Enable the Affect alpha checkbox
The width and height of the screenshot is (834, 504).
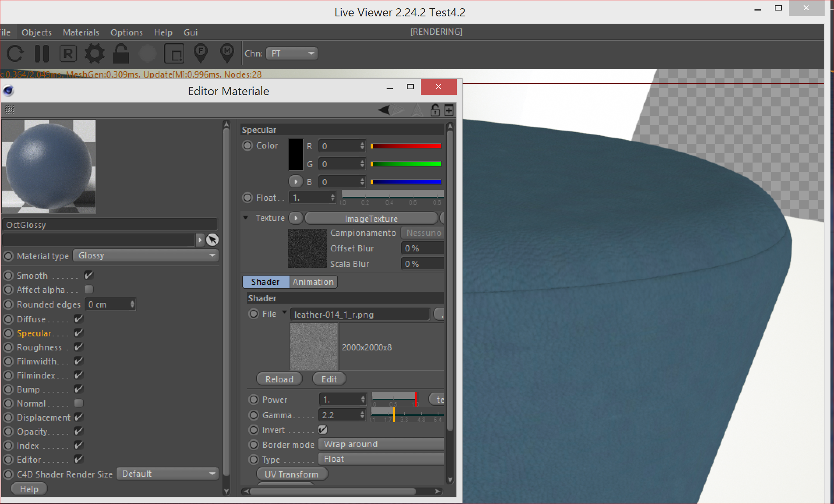(x=89, y=289)
